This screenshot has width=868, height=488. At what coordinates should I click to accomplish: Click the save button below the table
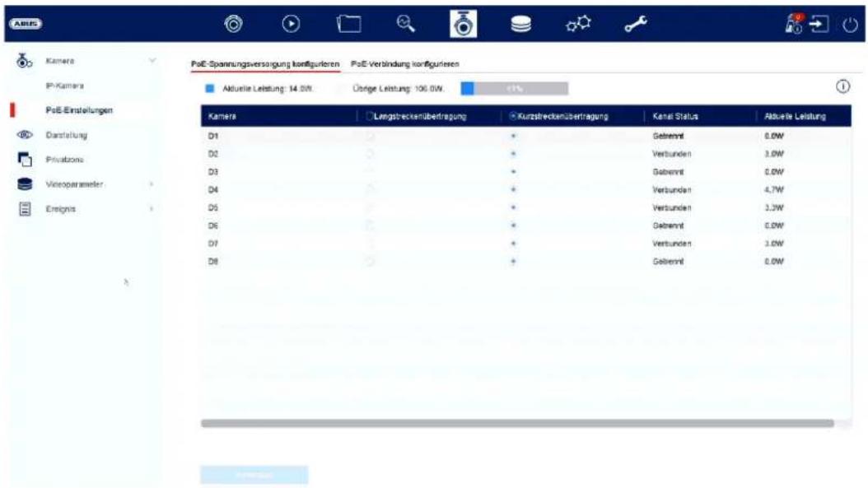[254, 475]
